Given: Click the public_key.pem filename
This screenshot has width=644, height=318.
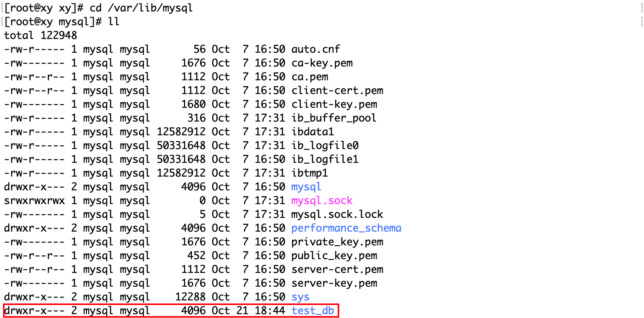Looking at the screenshot, I should pyautogui.click(x=334, y=255).
